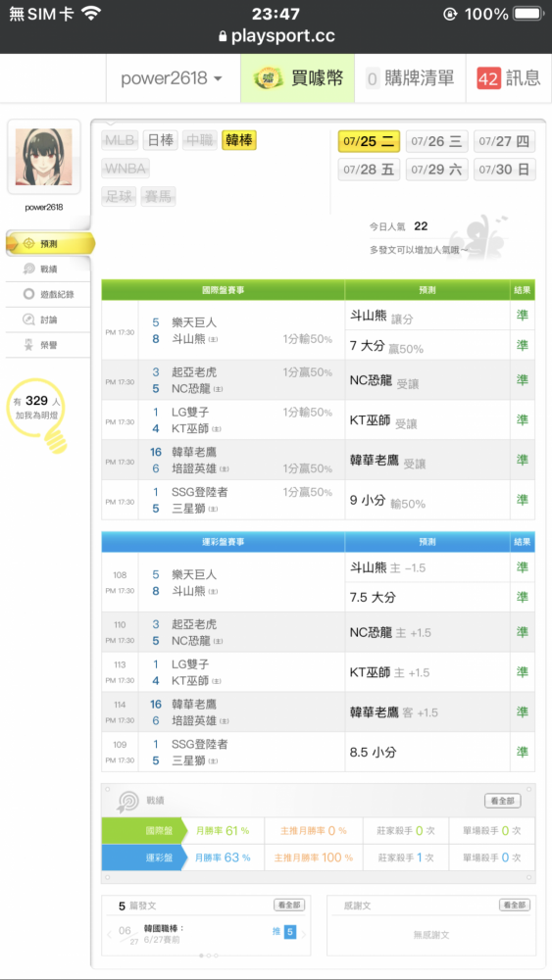552x980 pixels.
Task: Select the blue 運彩盤 record row label
Action: pyautogui.click(x=142, y=857)
